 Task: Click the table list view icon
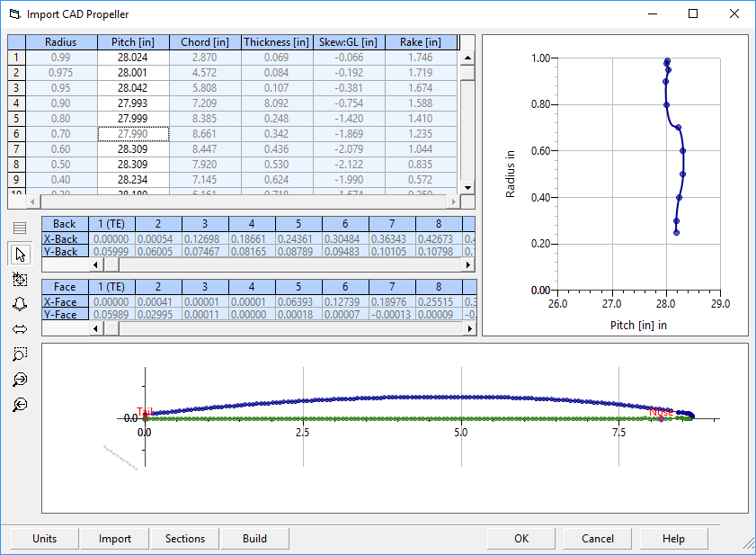point(20,228)
